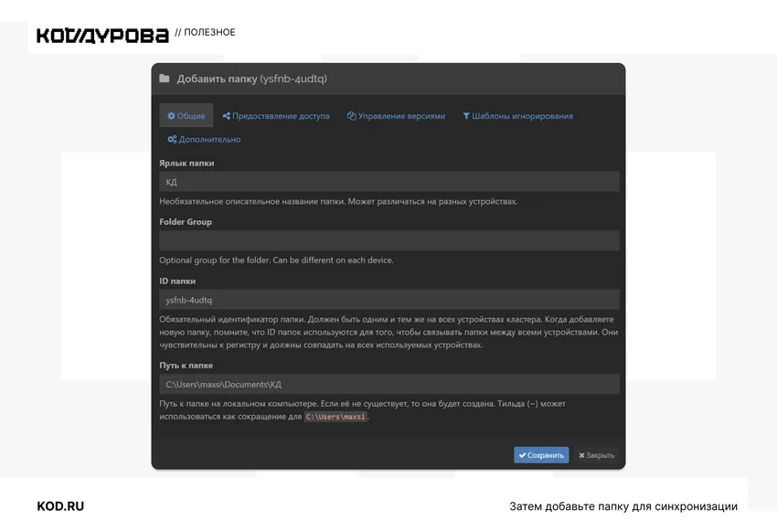Click the cross icon on Закрыть
Viewport: 777px width, 532px height.
point(581,455)
